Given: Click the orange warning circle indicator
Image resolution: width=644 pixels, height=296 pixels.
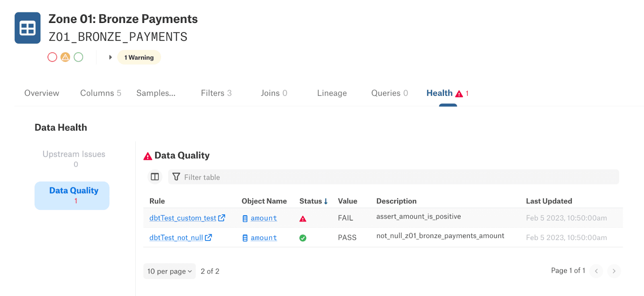Looking at the screenshot, I should pos(65,57).
